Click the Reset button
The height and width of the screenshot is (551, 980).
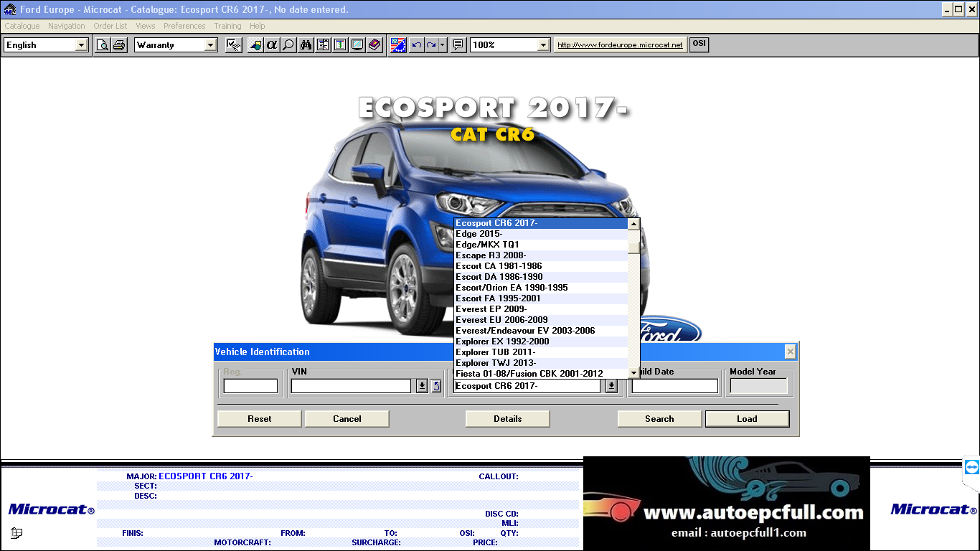[x=260, y=419]
